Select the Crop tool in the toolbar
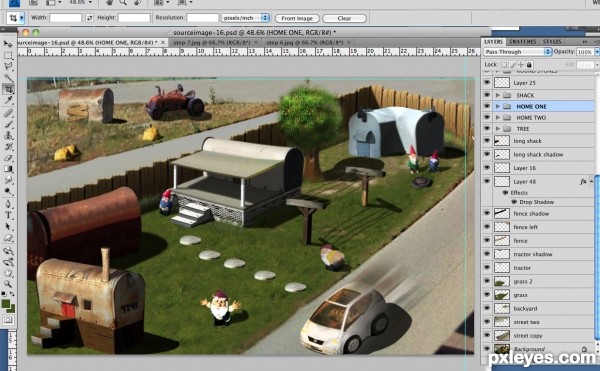 8,89
